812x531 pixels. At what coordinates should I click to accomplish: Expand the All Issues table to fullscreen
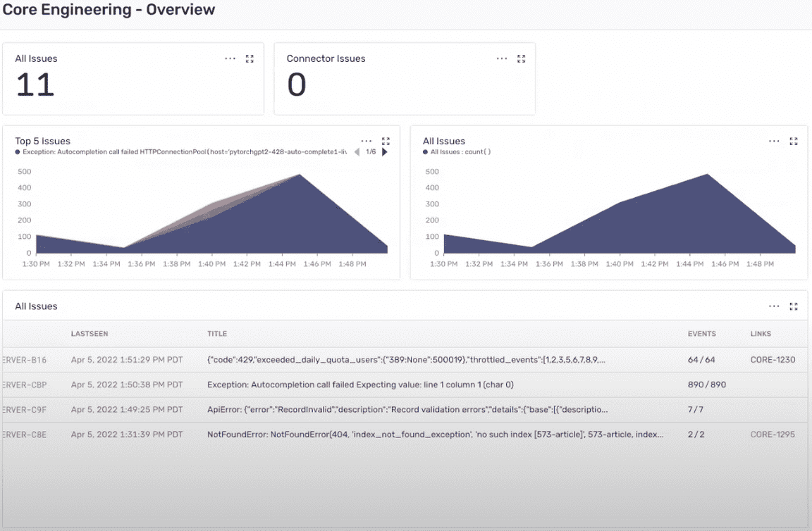pyautogui.click(x=793, y=306)
